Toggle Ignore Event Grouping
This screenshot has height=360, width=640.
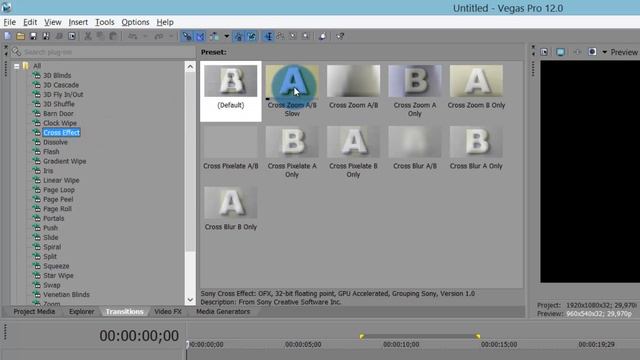[251, 36]
